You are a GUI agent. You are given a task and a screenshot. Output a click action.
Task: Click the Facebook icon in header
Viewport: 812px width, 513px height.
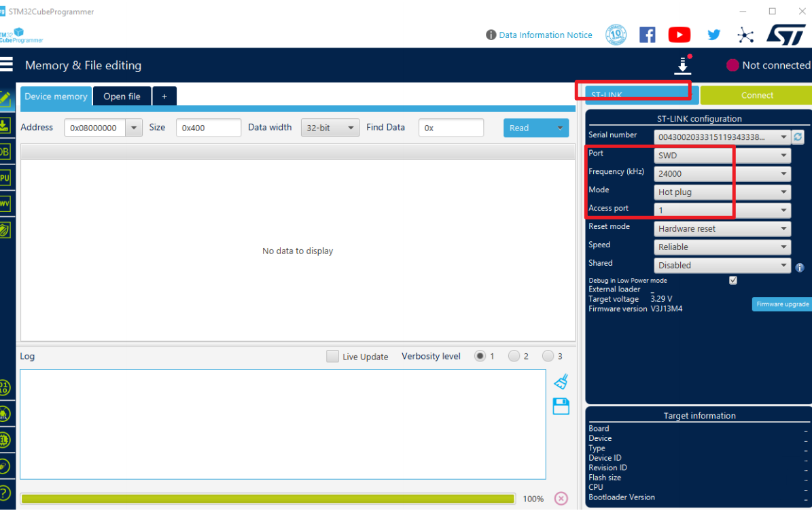click(x=648, y=35)
